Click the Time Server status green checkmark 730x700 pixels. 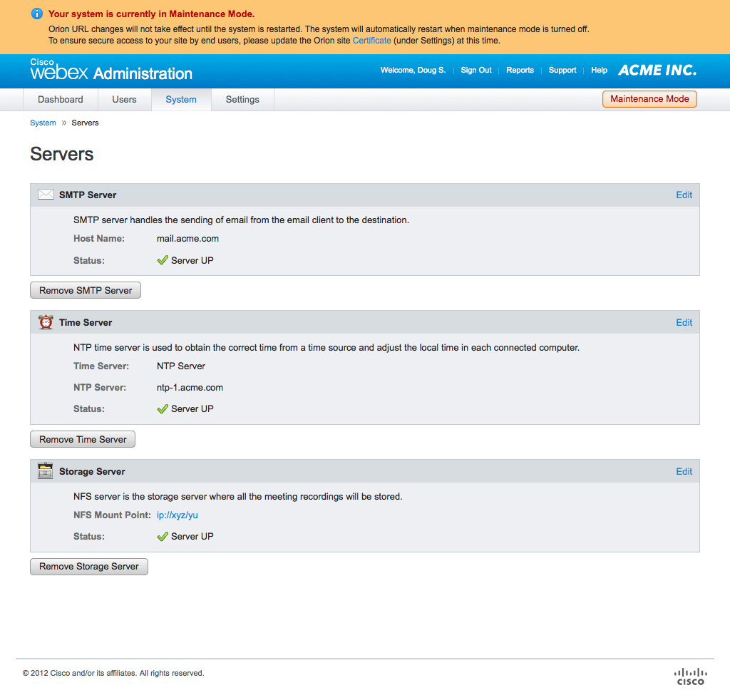(163, 409)
